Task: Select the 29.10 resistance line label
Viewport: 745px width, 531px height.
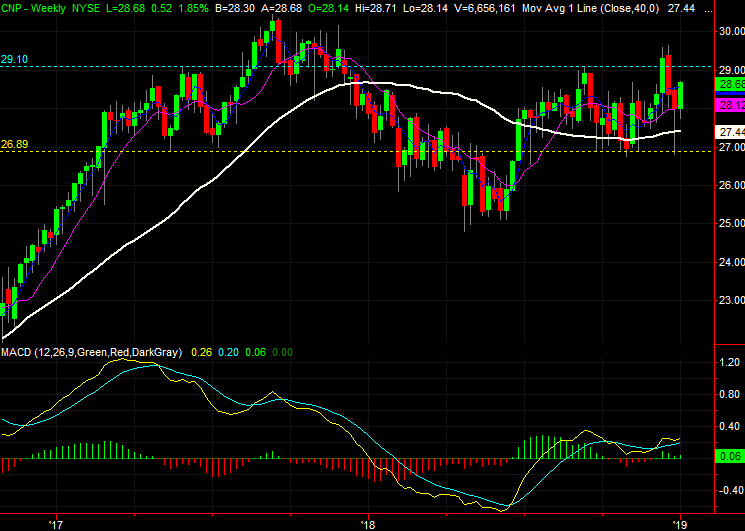Action: [x=15, y=60]
